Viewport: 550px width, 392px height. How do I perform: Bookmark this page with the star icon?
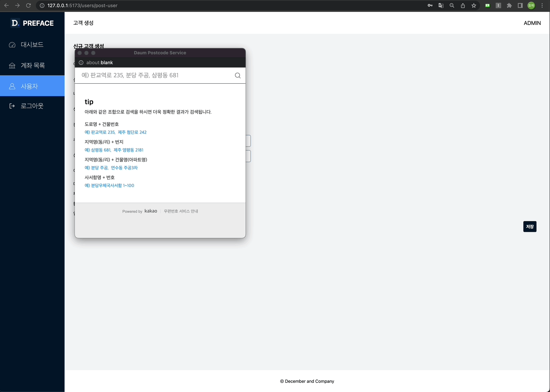coord(474,5)
